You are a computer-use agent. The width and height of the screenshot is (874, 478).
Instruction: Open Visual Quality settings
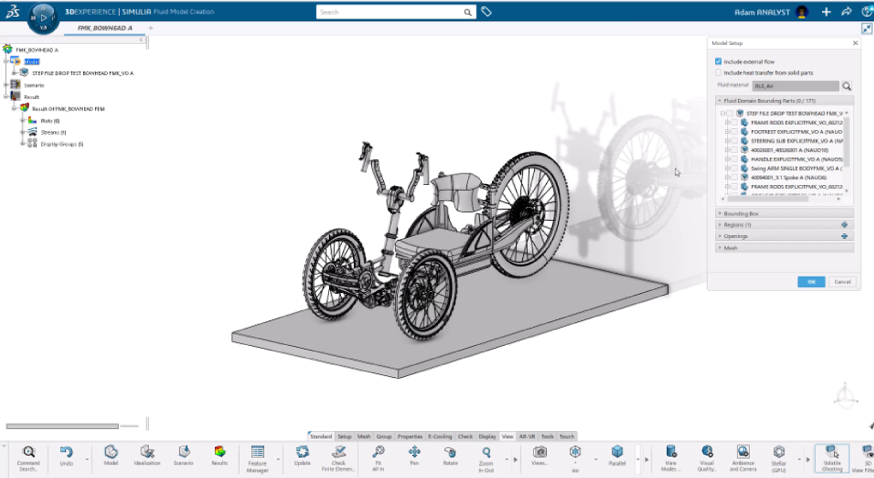(707, 458)
